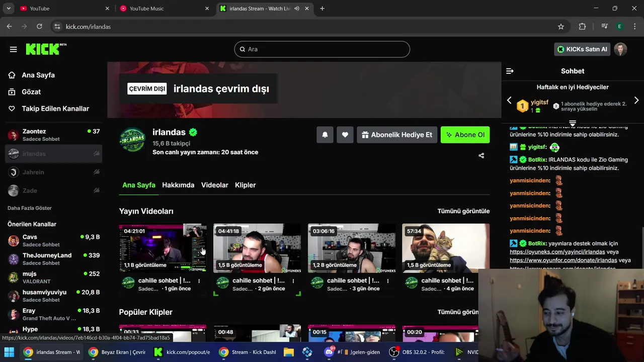Open browser extensions menu

coord(582,27)
